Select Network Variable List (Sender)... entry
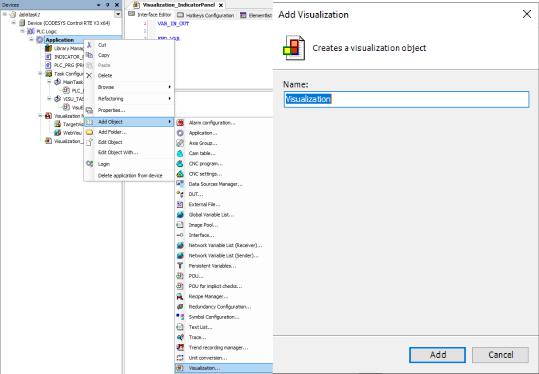 pyautogui.click(x=224, y=255)
